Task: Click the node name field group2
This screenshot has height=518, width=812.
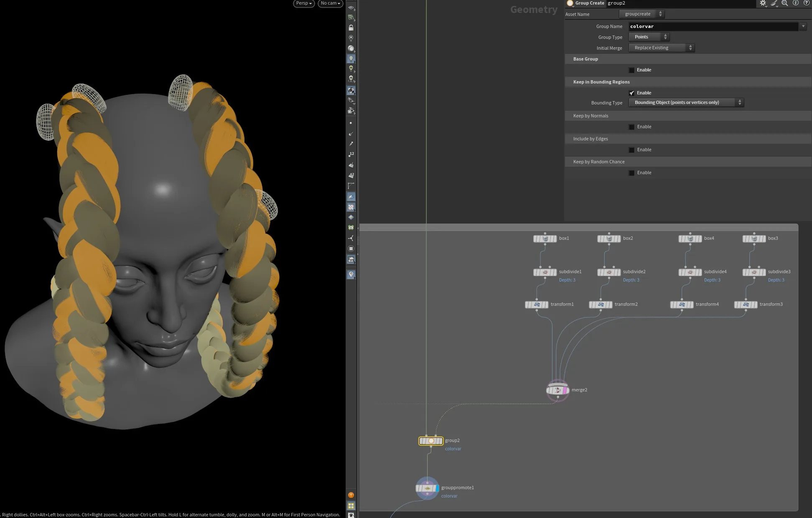Action: pyautogui.click(x=681, y=3)
